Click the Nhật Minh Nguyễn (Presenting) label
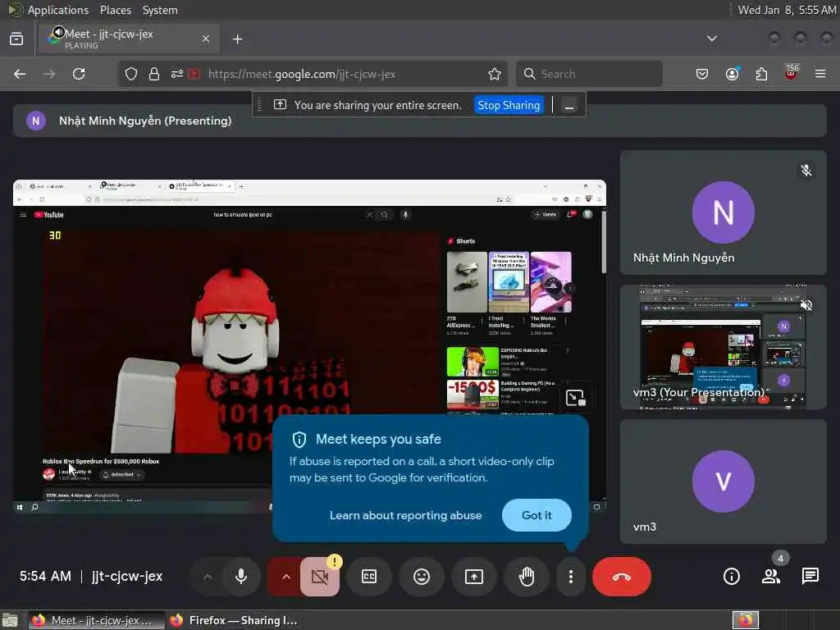This screenshot has height=630, width=840. tap(145, 121)
